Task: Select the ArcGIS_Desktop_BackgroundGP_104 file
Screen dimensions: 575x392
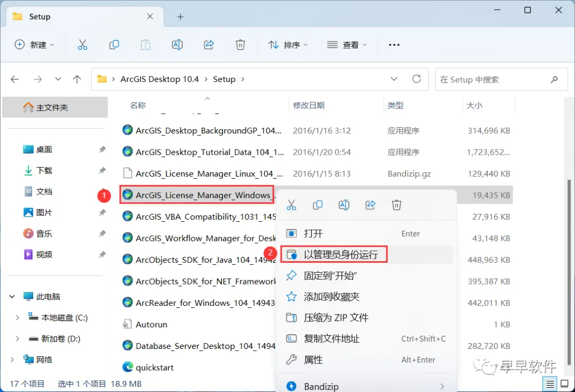Action: [x=316, y=130]
